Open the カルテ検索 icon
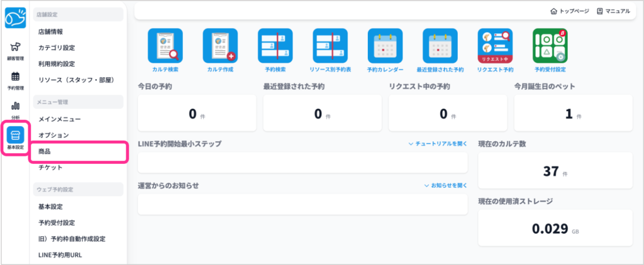This screenshot has width=644, height=265. (165, 46)
